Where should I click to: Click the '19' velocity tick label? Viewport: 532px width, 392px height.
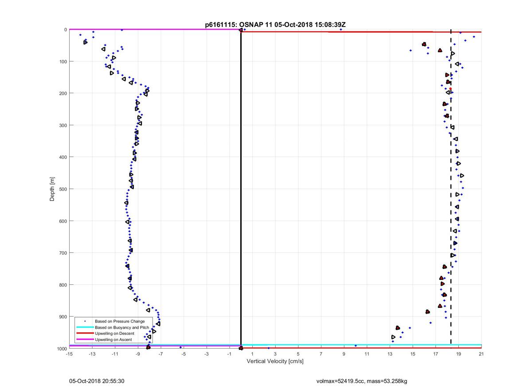(459, 354)
